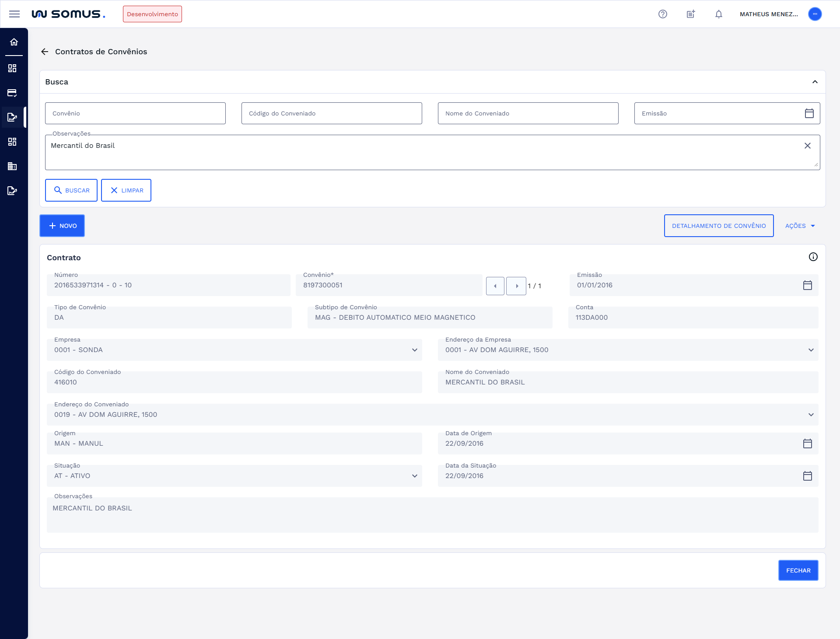The width and height of the screenshot is (840, 639).
Task: Click the BUSCAR button
Action: pyautogui.click(x=71, y=190)
